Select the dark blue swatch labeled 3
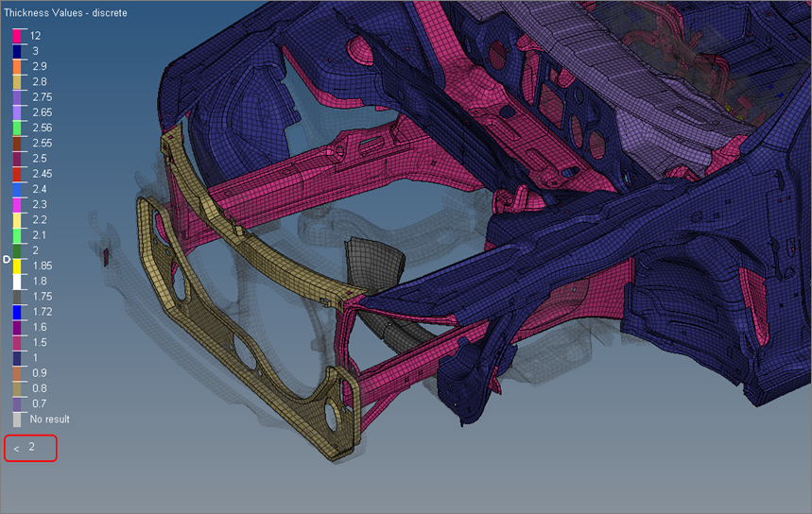This screenshot has width=812, height=514. click(x=17, y=51)
